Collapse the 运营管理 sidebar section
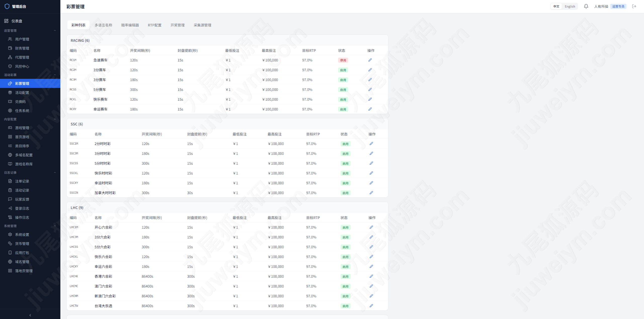Viewport: 644px width, 319px height. point(55,30)
